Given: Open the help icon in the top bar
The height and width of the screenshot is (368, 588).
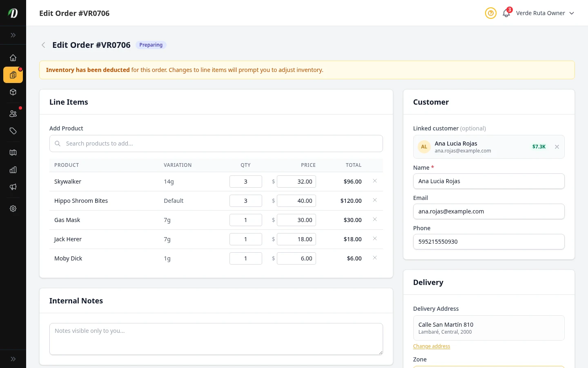Looking at the screenshot, I should (x=490, y=13).
